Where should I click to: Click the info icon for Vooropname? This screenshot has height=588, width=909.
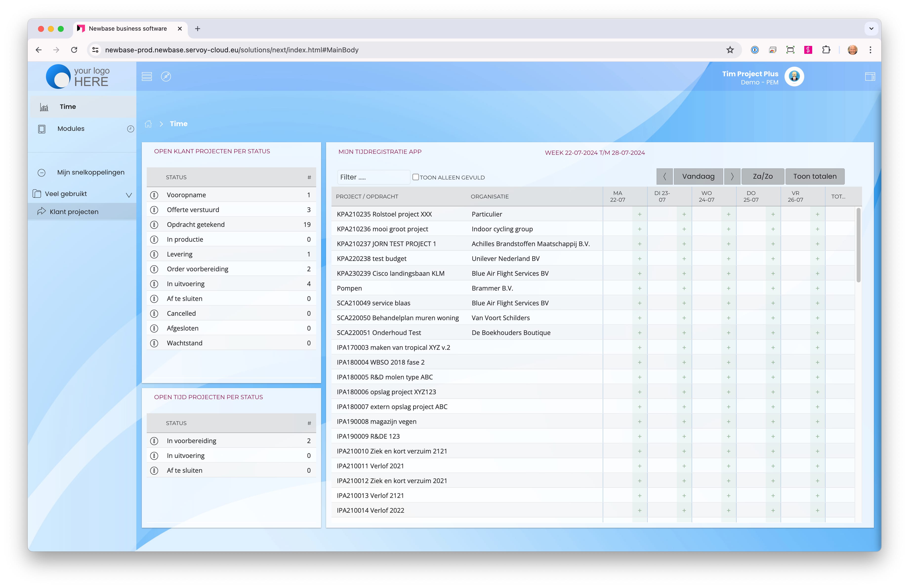tap(154, 195)
